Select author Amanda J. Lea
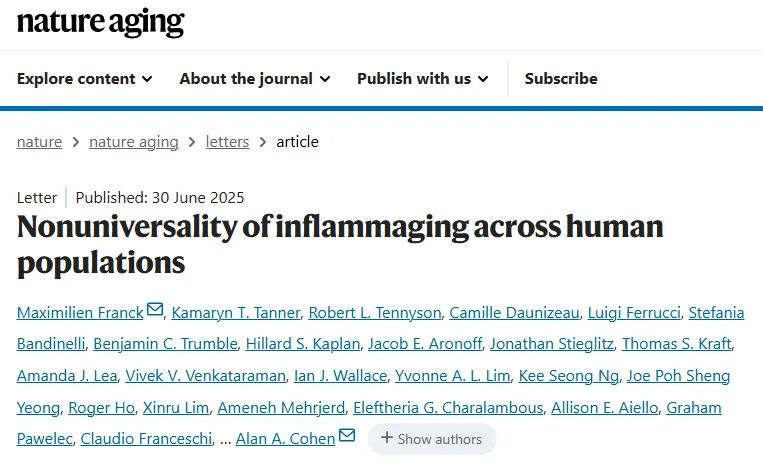The width and height of the screenshot is (763, 462). tap(67, 376)
